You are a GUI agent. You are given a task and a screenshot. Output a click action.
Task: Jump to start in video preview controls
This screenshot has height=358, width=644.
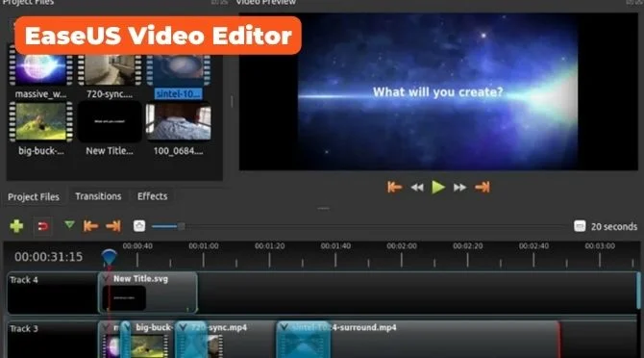point(394,187)
